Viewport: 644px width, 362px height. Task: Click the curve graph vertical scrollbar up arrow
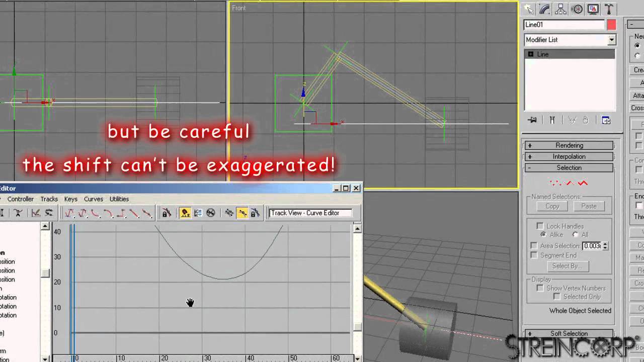[x=357, y=228]
